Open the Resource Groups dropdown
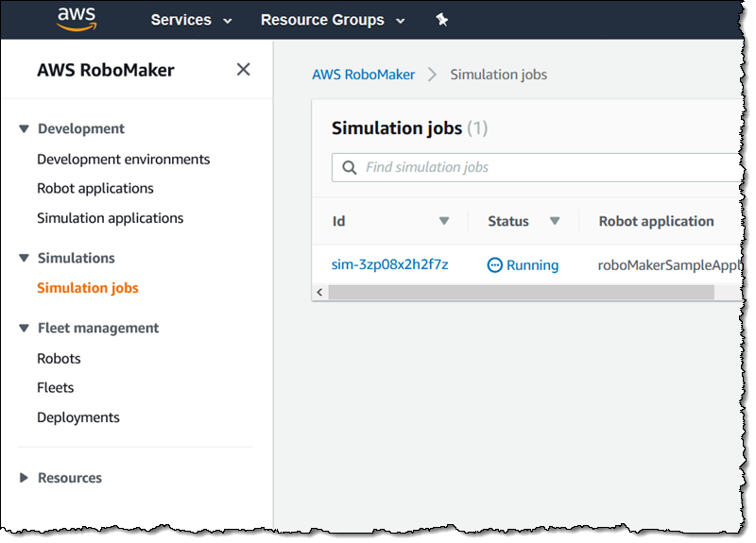This screenshot has width=756, height=543. [x=332, y=20]
